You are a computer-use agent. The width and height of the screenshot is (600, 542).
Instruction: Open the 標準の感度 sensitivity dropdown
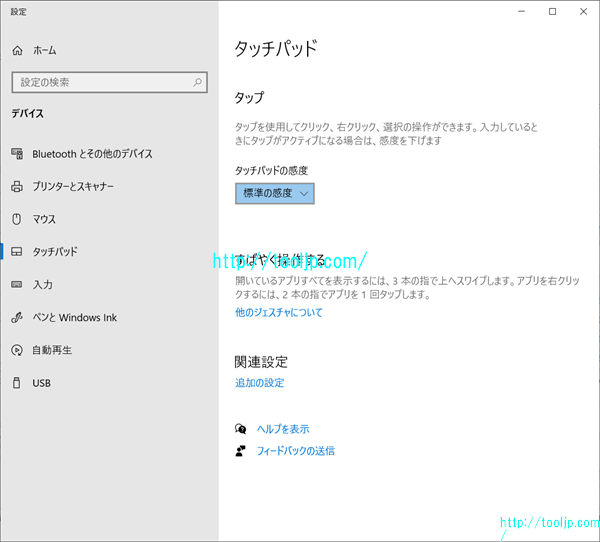coord(275,193)
